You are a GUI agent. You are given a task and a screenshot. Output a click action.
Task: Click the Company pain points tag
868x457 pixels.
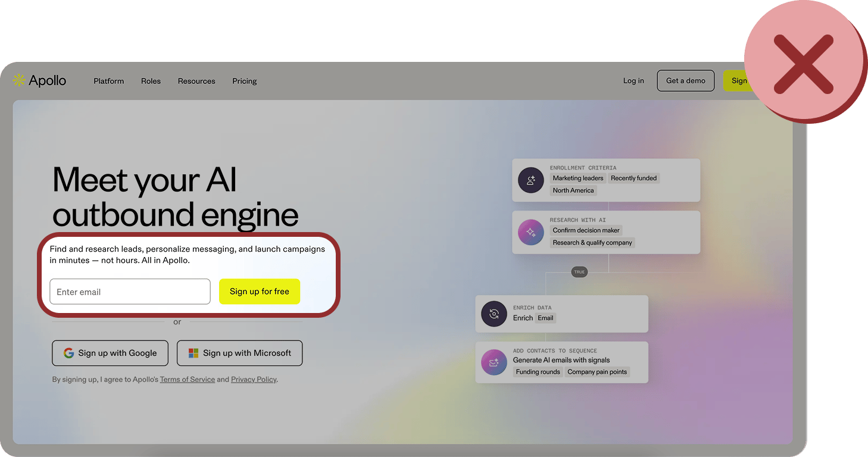pyautogui.click(x=597, y=372)
